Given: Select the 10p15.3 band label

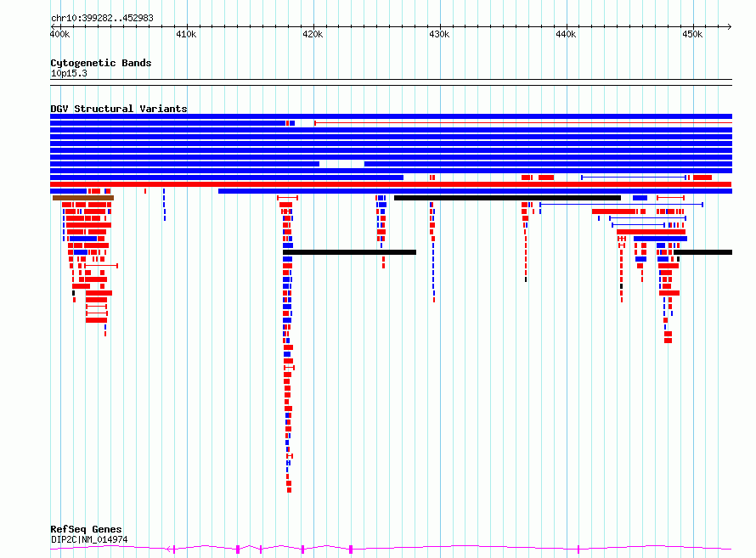Looking at the screenshot, I should pyautogui.click(x=69, y=74).
